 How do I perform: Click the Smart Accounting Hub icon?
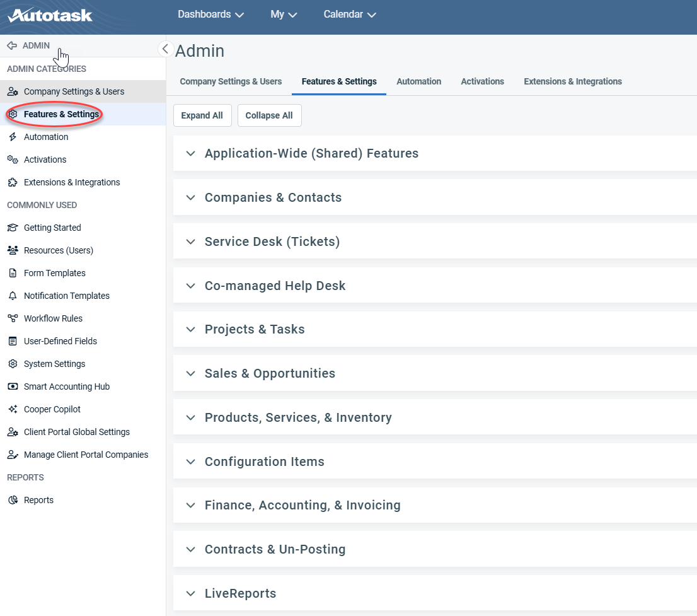tap(14, 386)
